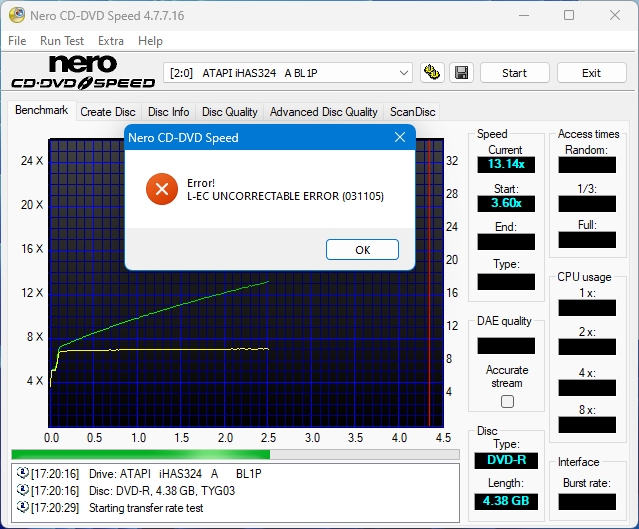Screen dimensions: 639x529
Task: Click the speed Type field
Action: click(x=506, y=282)
